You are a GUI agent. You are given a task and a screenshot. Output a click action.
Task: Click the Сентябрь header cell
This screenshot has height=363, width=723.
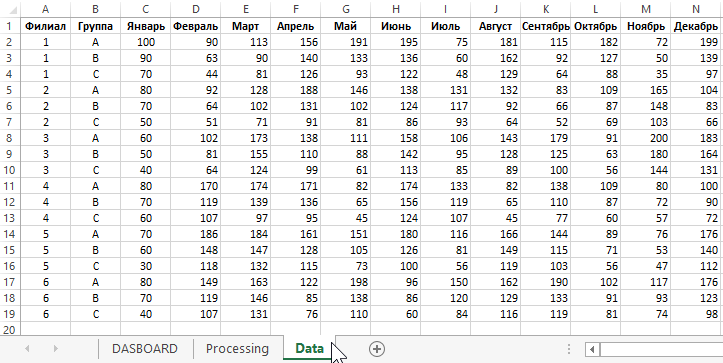tap(545, 26)
